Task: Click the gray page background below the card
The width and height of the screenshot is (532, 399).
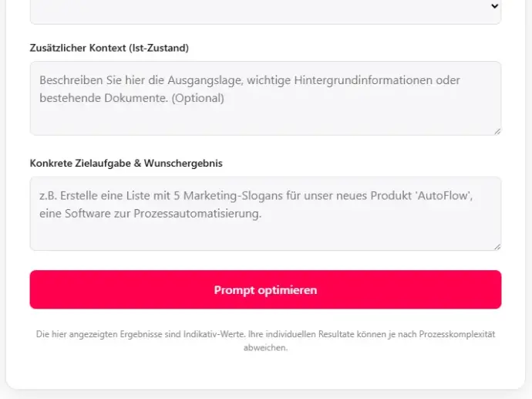Action: coord(265,394)
